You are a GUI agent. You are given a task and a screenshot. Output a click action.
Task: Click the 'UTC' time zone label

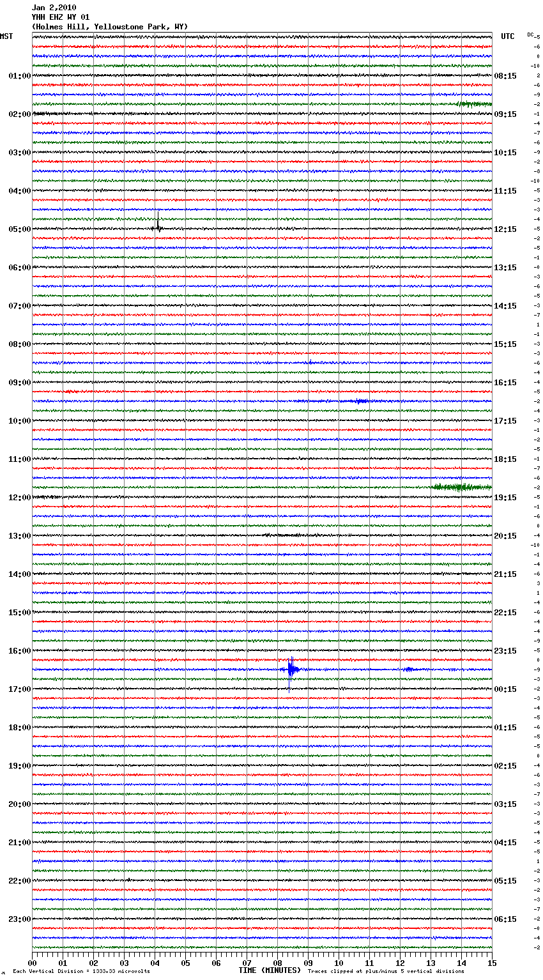[x=507, y=36]
